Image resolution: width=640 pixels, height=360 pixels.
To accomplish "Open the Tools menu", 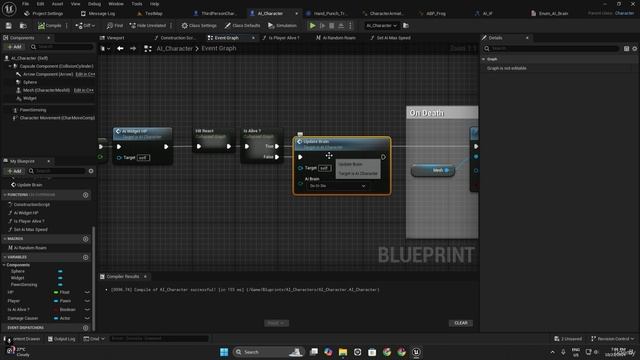I will pos(137,4).
